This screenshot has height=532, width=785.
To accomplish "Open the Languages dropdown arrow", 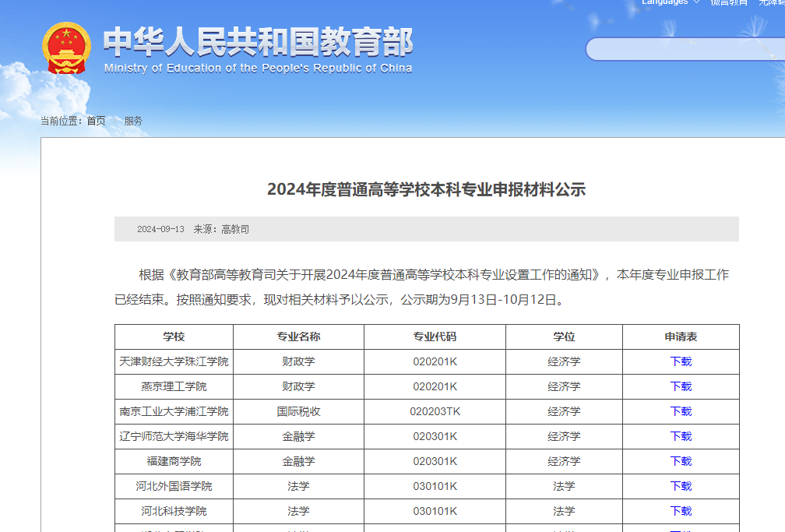I will [x=696, y=2].
